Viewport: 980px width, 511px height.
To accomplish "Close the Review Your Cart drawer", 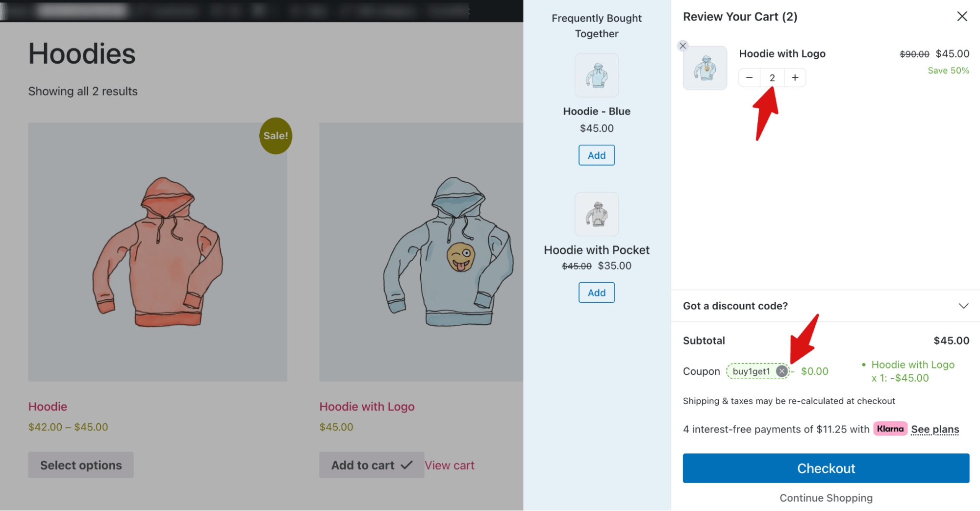I will tap(962, 16).
